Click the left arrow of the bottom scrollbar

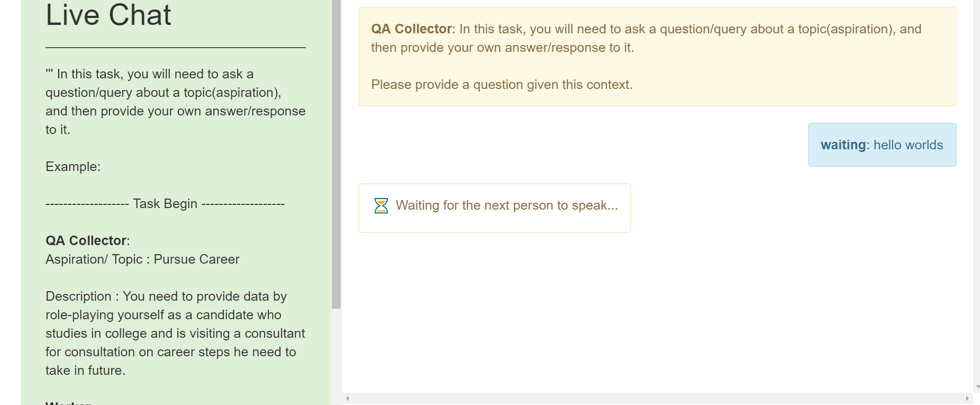pyautogui.click(x=348, y=397)
